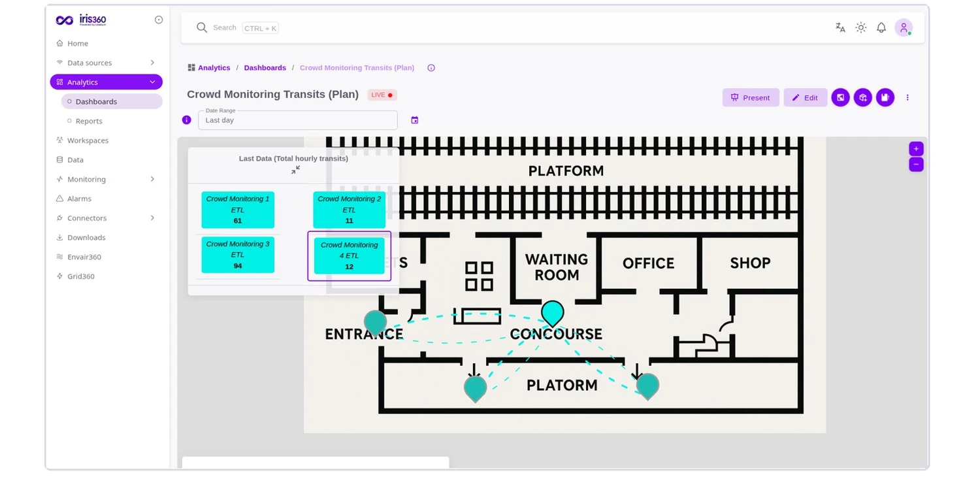Viewport: 980px width, 477px height.
Task: Select the CONCOURSE map pin
Action: pos(553,313)
